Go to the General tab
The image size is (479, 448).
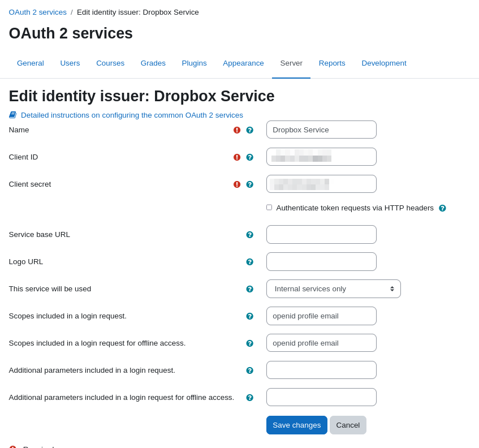click(x=30, y=63)
